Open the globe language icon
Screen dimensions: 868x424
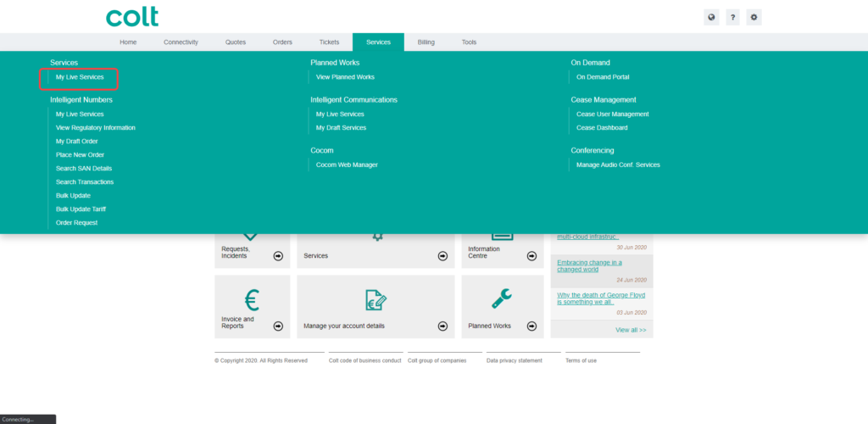pyautogui.click(x=711, y=17)
